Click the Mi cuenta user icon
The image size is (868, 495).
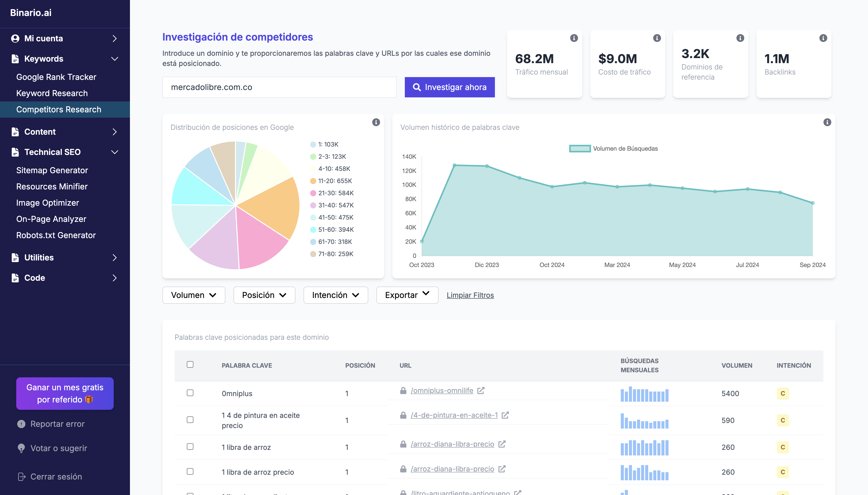[x=15, y=38]
